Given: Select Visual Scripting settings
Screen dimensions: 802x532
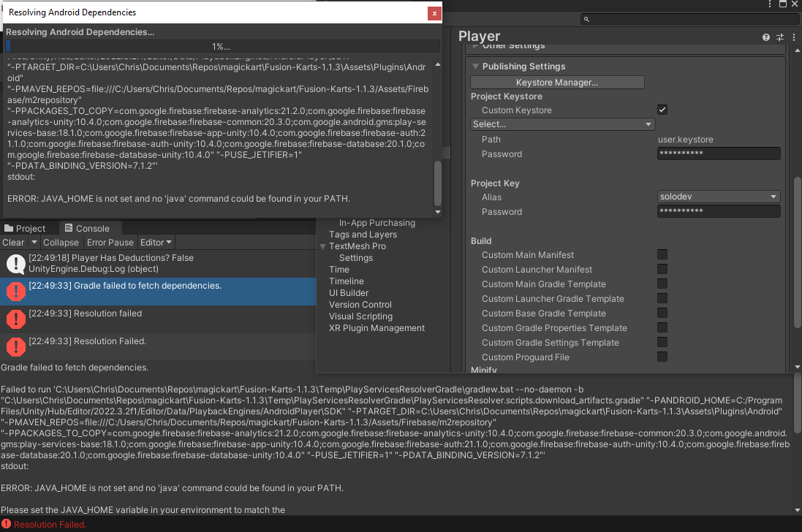Looking at the screenshot, I should pos(360,317).
